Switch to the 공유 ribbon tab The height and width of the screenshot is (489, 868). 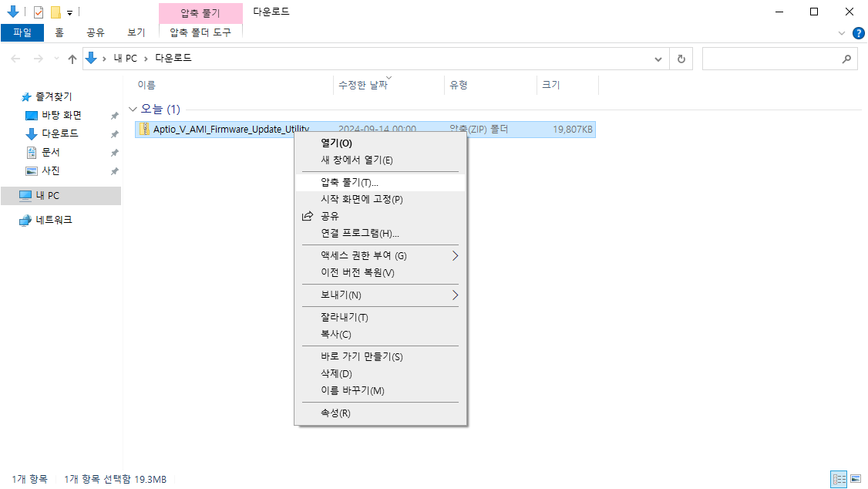(x=95, y=33)
